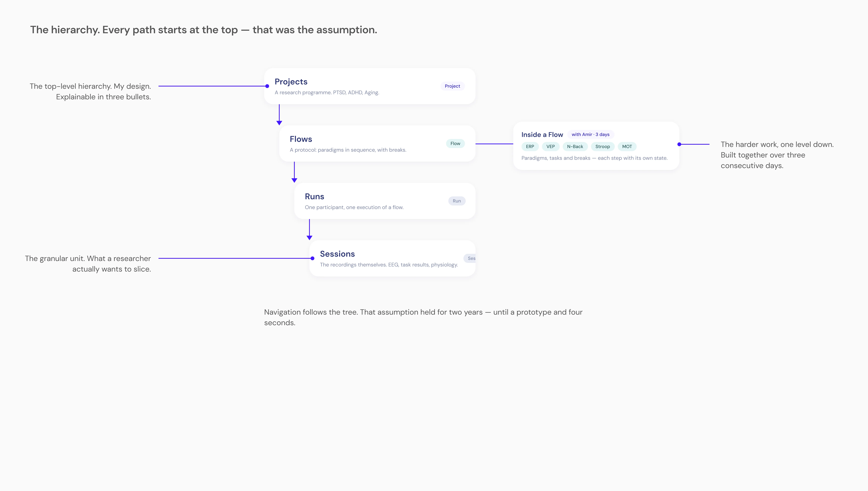
Task: Click the arrowhead pointing to Sessions card
Action: pos(309,238)
